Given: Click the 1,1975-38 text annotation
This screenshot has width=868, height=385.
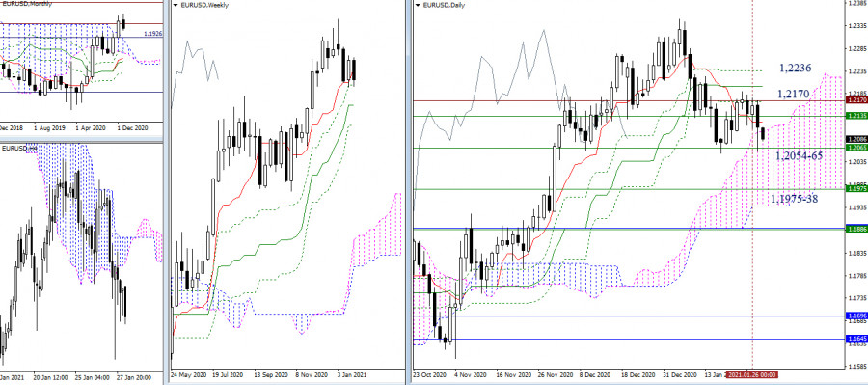Looking at the screenshot, I should coord(795,200).
